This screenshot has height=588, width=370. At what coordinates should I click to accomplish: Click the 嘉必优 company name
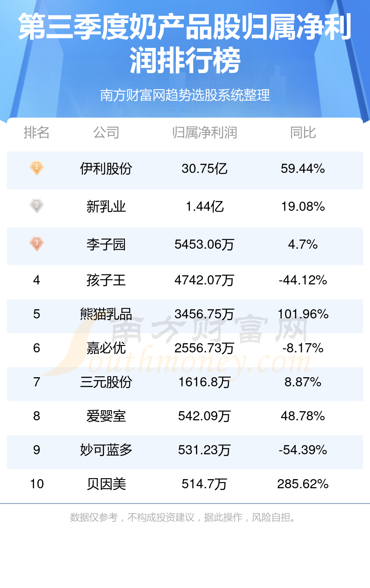[x=106, y=348]
